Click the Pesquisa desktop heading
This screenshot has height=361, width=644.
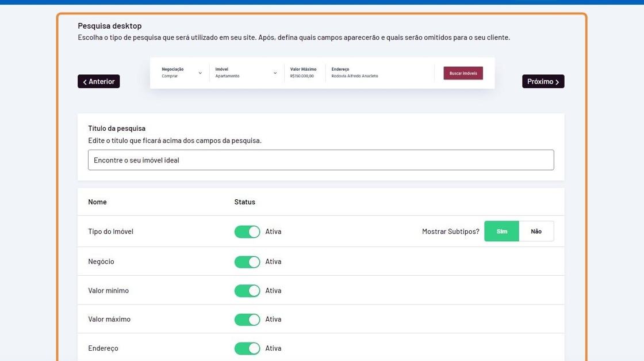pos(110,26)
